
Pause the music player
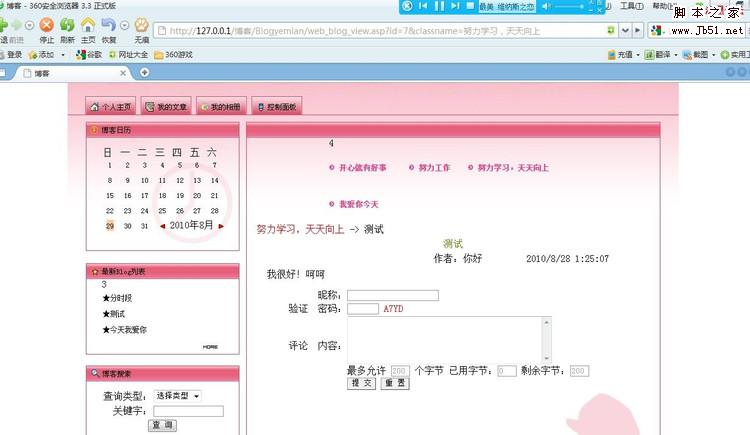coord(439,6)
